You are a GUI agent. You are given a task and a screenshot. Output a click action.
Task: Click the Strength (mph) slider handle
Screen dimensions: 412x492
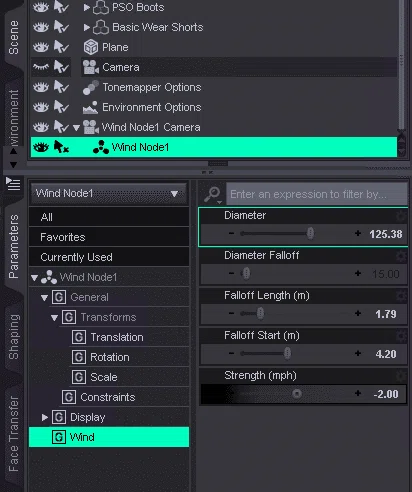(x=297, y=394)
